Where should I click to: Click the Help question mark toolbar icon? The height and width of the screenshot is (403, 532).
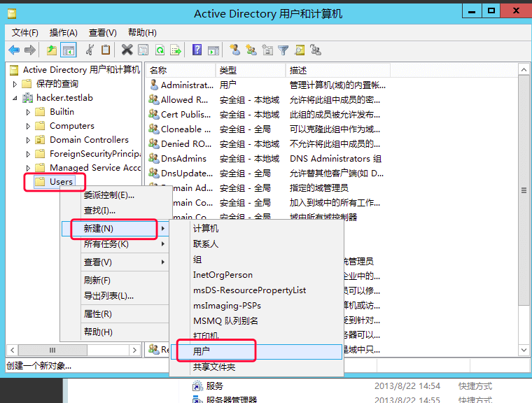pos(197,50)
